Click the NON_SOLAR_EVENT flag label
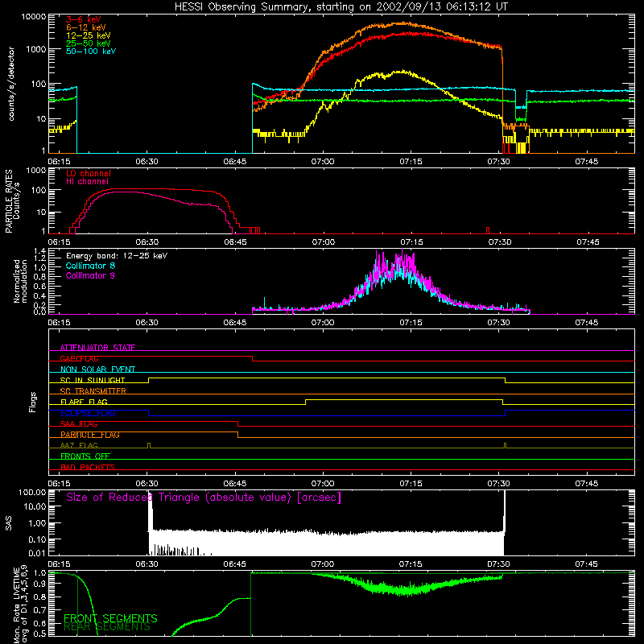Image resolution: width=644 pixels, height=644 pixels. pos(97,369)
